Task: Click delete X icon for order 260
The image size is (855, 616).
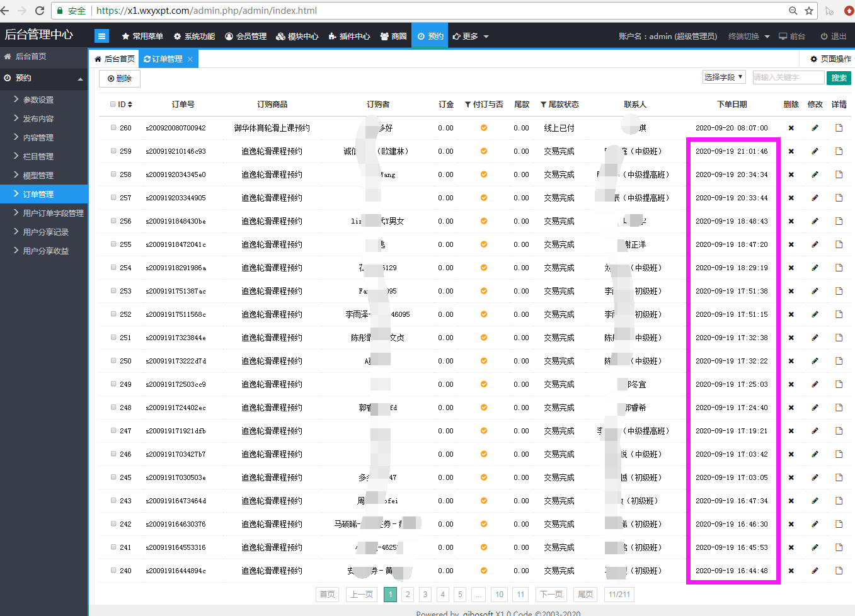Action: click(791, 128)
